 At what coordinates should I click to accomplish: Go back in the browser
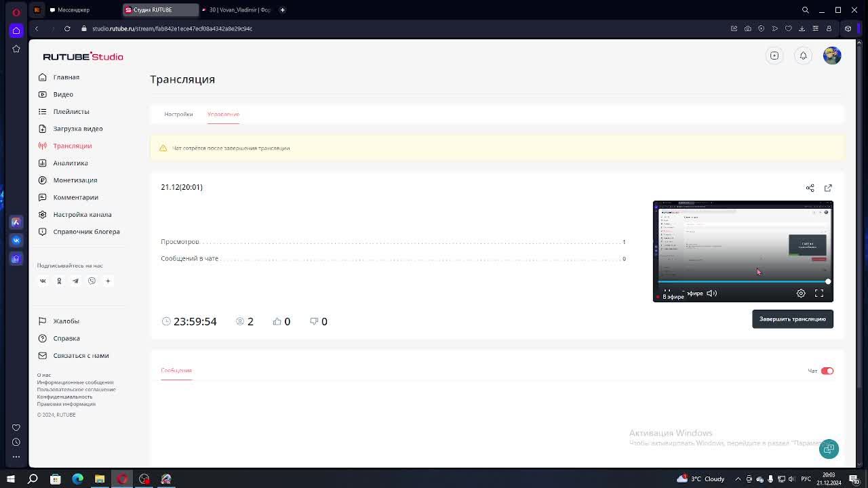(37, 28)
